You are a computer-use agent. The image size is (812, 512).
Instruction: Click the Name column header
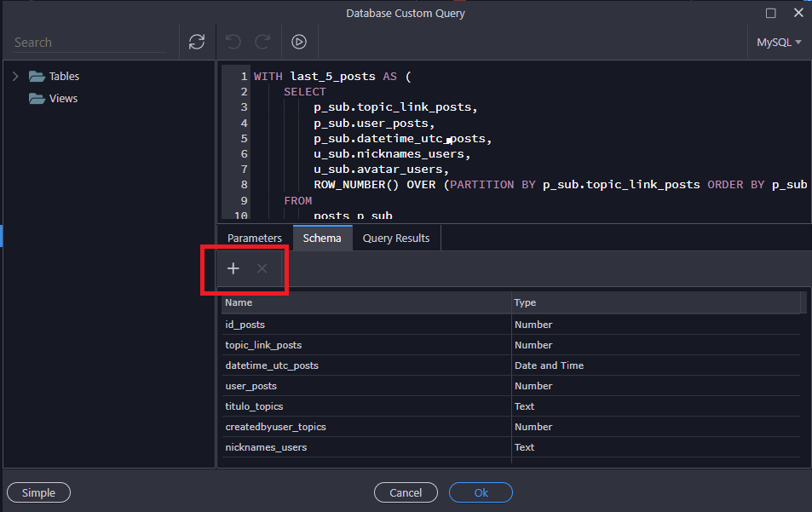pos(366,302)
